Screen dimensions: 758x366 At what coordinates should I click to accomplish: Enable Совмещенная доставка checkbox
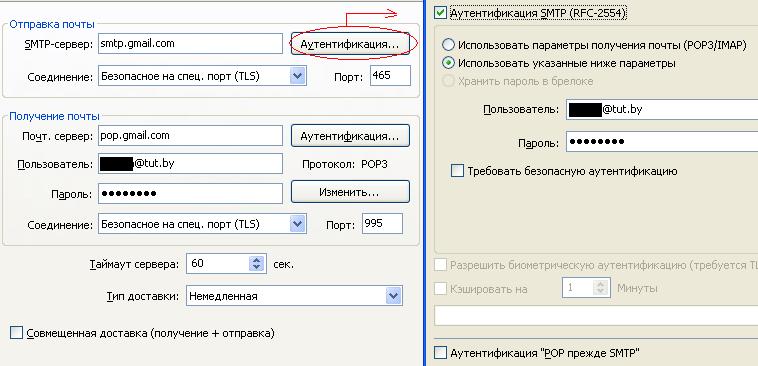(x=16, y=333)
